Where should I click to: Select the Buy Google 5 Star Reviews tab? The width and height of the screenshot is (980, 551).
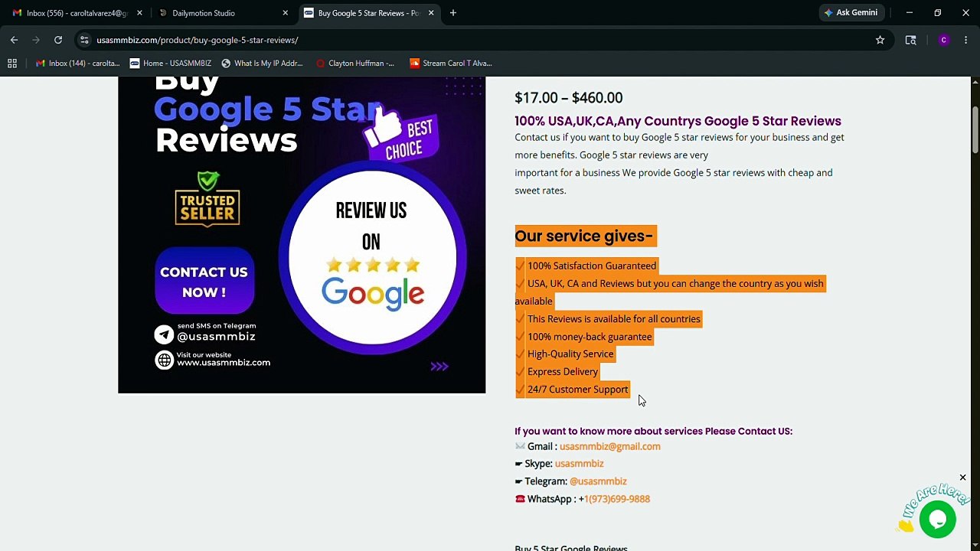[x=368, y=13]
